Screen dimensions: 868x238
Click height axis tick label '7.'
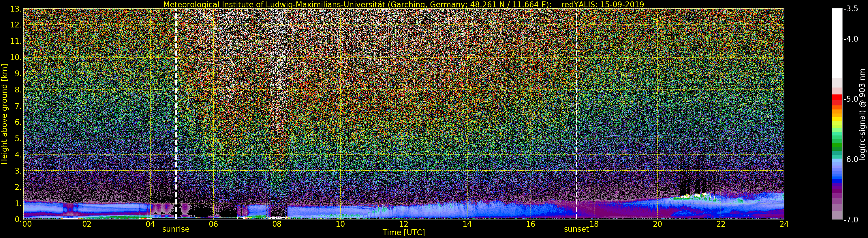point(18,106)
